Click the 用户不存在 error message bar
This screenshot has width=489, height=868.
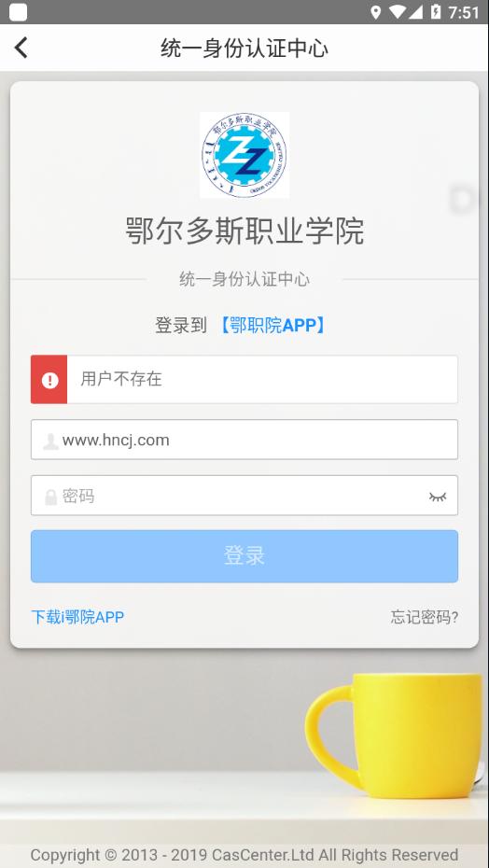(x=244, y=380)
